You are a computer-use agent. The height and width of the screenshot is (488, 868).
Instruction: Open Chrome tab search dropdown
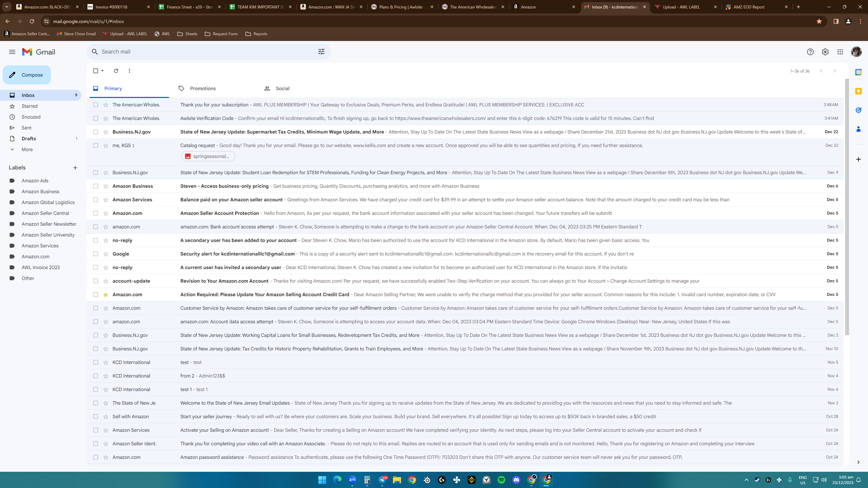click(6, 7)
